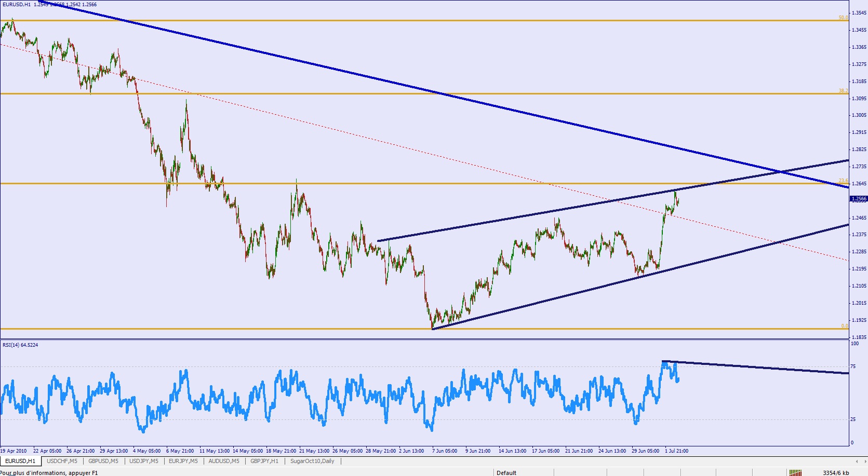Click the RSI 75 level value
This screenshot has width=868, height=476.
coord(853,366)
